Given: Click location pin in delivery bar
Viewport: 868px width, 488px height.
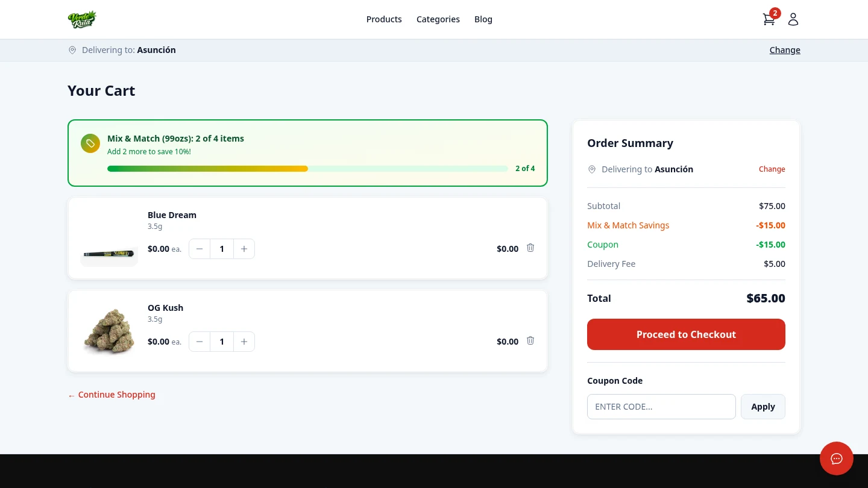Looking at the screenshot, I should coord(72,50).
